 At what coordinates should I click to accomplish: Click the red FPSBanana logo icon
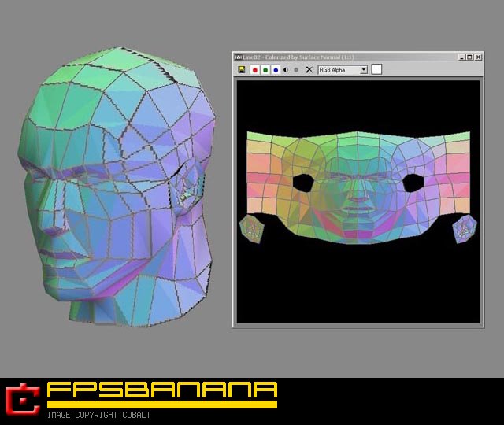pyautogui.click(x=22, y=399)
